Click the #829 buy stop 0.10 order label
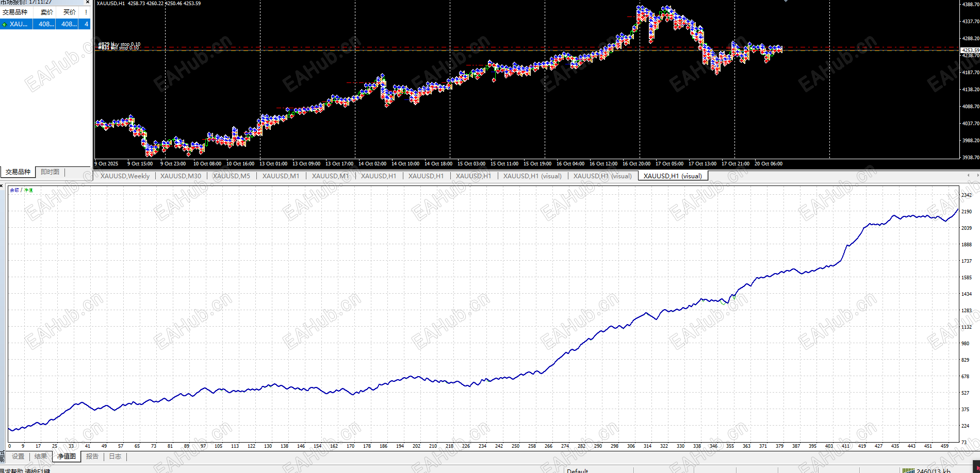Image resolution: width=980 pixels, height=473 pixels. click(x=119, y=44)
